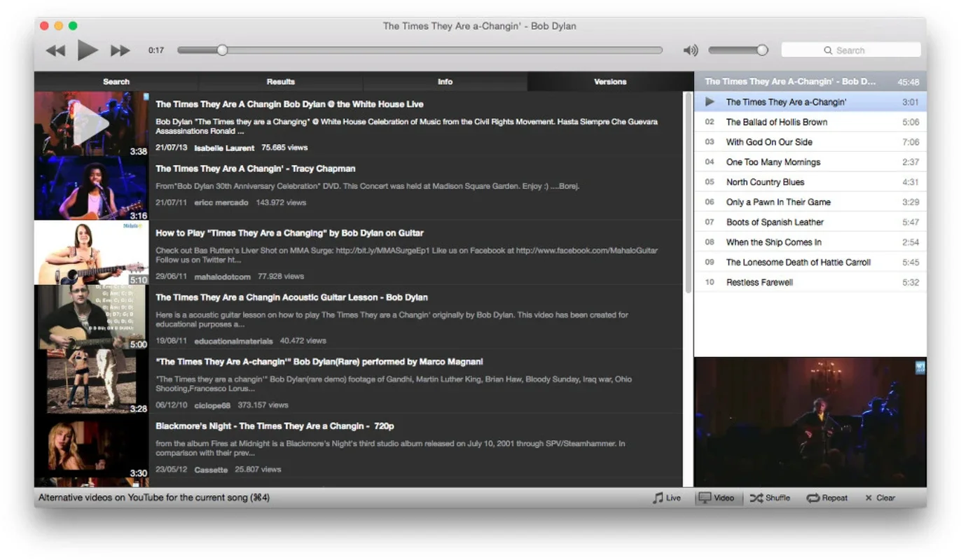961x560 pixels.
Task: Play track 10 Restless Farewell
Action: (810, 282)
